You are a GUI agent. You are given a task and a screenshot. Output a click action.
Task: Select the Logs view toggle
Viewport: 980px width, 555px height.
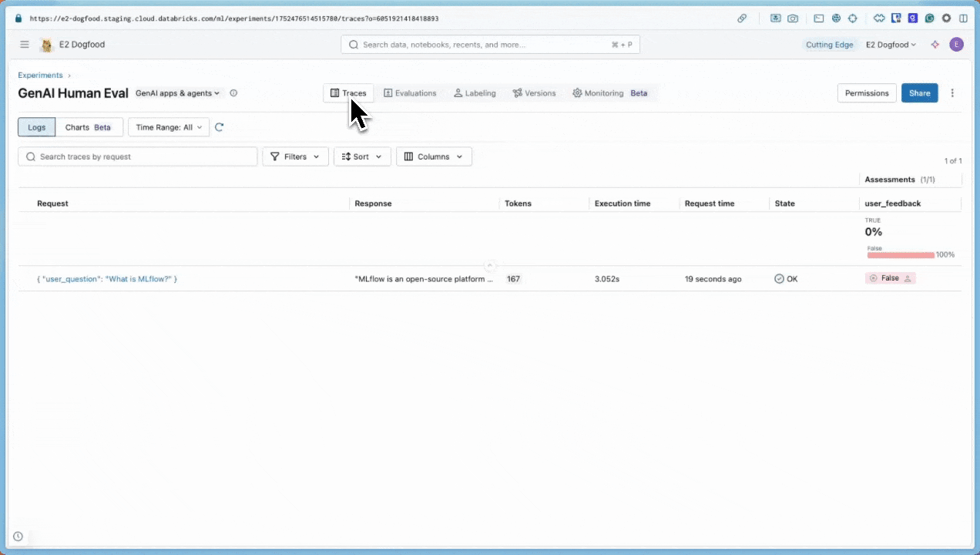click(37, 127)
